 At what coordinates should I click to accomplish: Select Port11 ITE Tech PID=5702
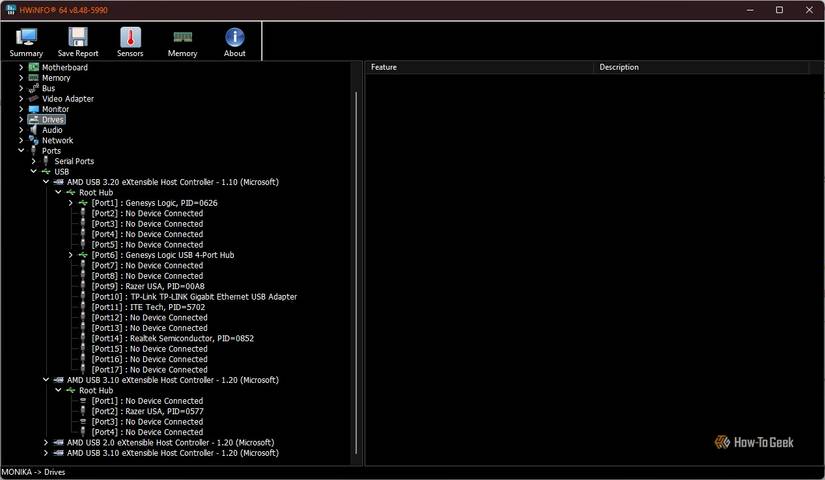(148, 307)
